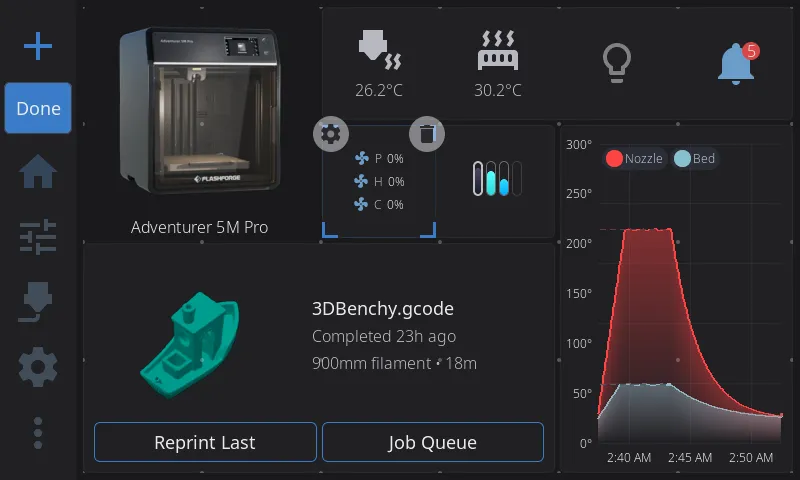Click the 900mm filament • 18m text
800x480 pixels.
tap(394, 363)
